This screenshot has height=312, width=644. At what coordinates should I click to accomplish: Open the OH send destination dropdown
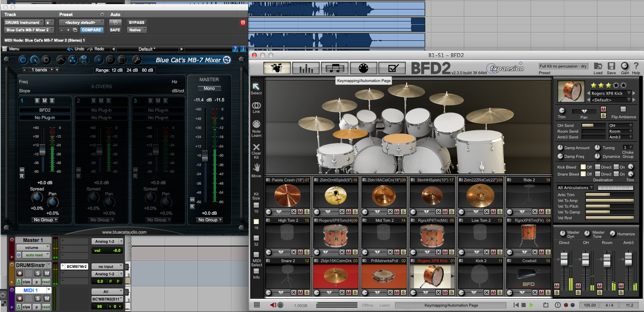pos(620,125)
